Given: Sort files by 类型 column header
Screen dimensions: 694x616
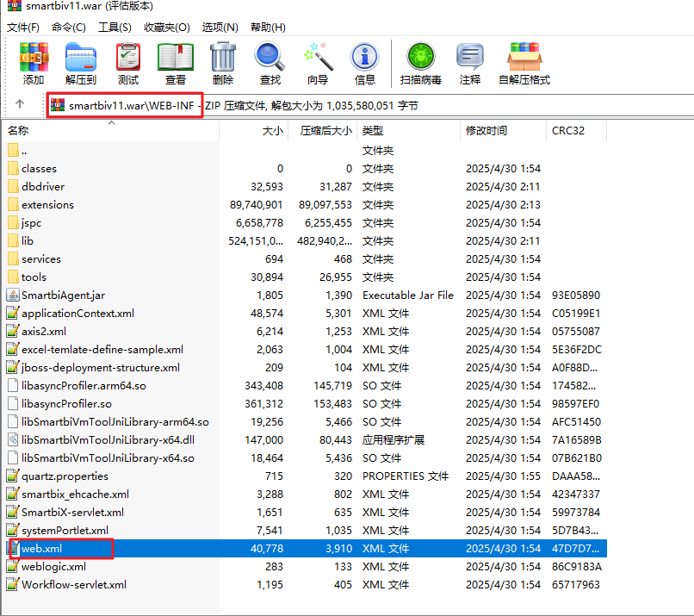Looking at the screenshot, I should coord(408,131).
